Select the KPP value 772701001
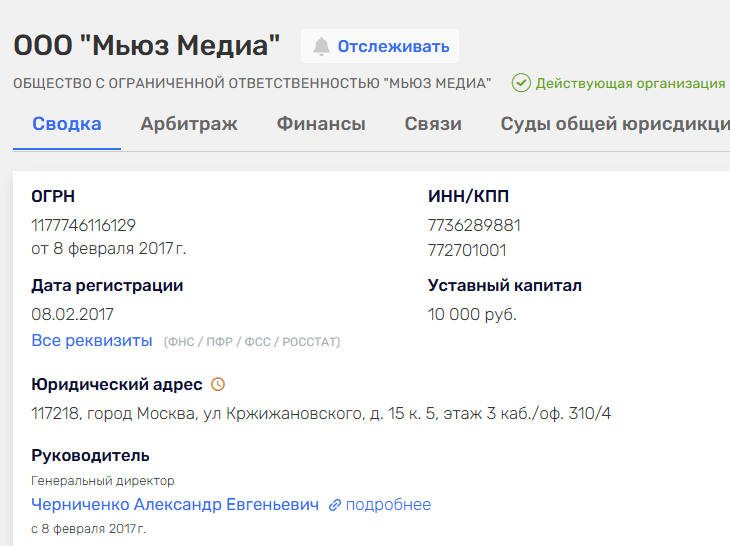 pos(467,250)
